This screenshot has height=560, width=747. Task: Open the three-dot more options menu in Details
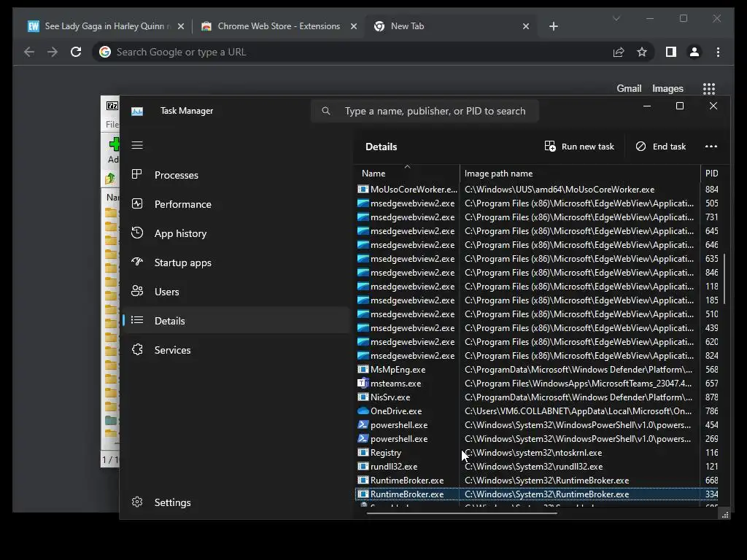tap(711, 146)
